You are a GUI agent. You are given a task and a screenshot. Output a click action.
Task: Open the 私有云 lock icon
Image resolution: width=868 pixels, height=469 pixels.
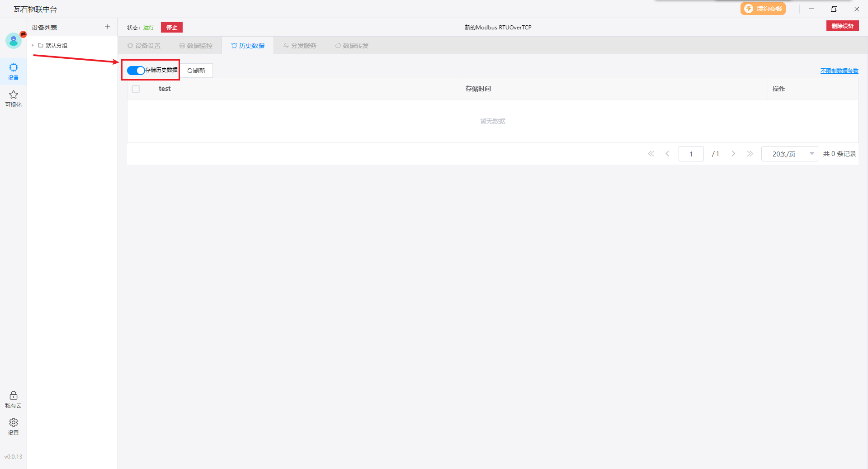pyautogui.click(x=14, y=399)
